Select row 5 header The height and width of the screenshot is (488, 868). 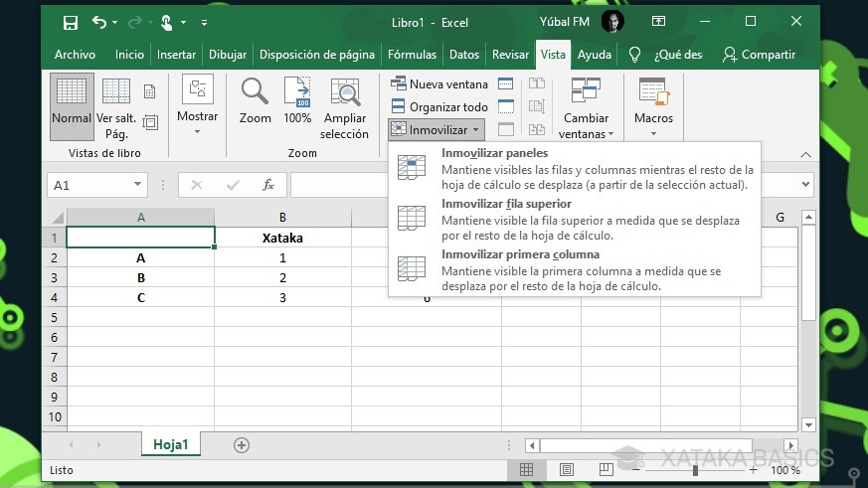[55, 317]
